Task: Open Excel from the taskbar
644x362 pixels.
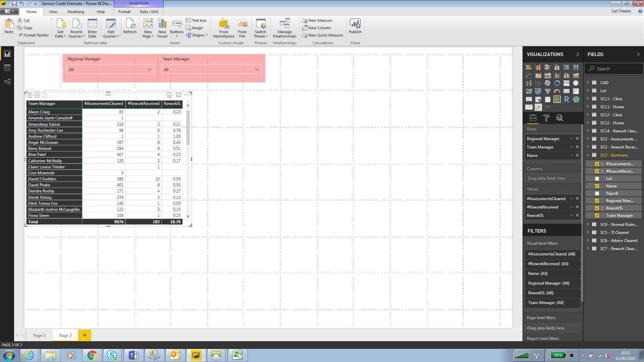Action: [237, 355]
